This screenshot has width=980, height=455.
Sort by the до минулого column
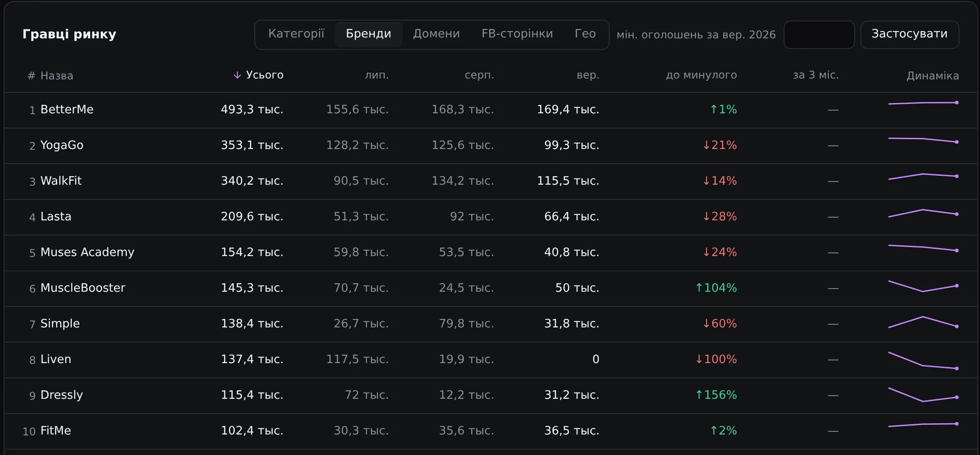701,75
